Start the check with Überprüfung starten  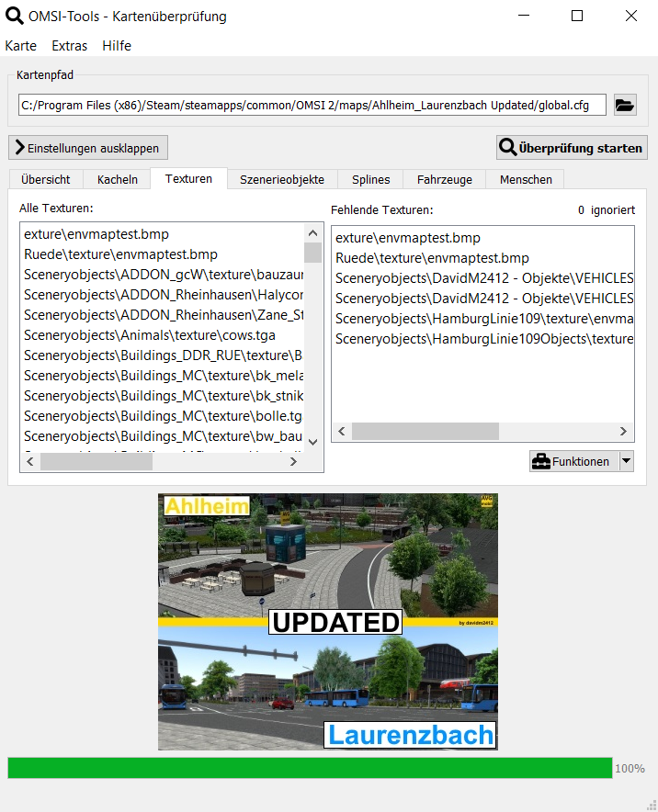571,147
